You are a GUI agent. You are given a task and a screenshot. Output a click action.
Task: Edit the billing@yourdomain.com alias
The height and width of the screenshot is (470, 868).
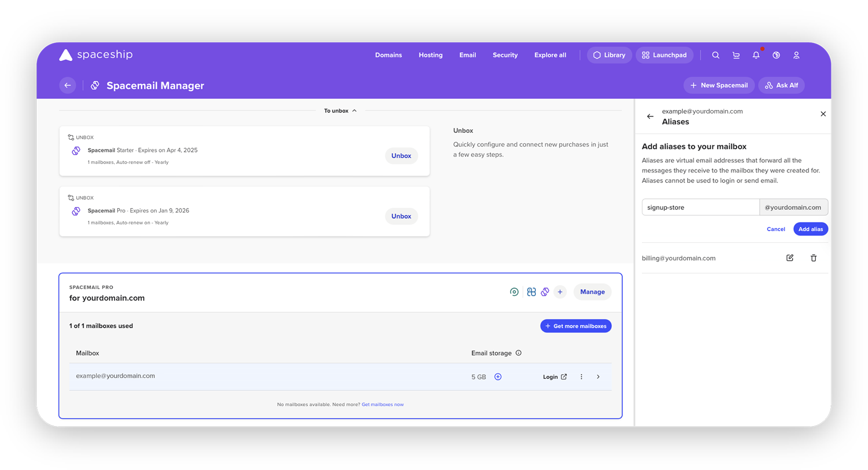point(790,258)
